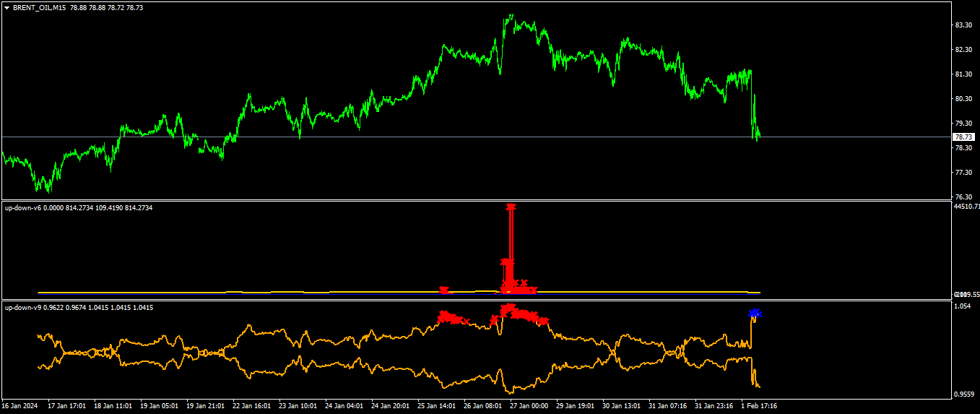
Task: Click the 83.30 price scale label
Action: (963, 25)
